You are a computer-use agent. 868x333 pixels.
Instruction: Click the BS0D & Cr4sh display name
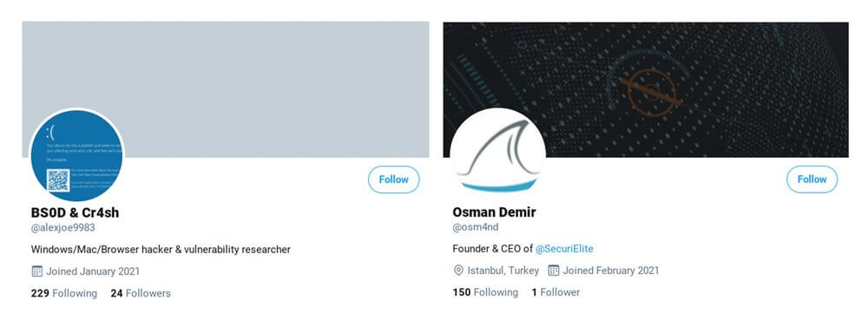coord(76,212)
